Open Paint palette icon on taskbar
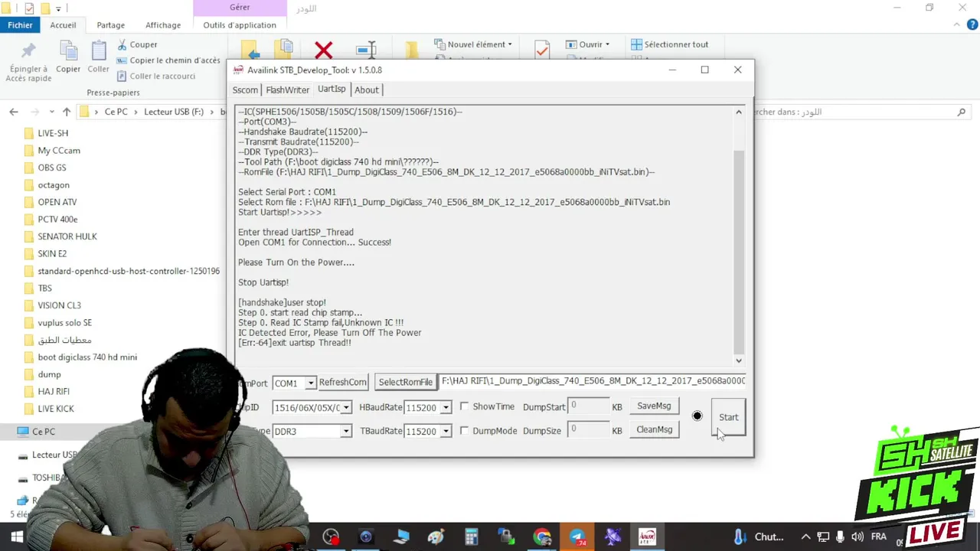 [x=436, y=536]
